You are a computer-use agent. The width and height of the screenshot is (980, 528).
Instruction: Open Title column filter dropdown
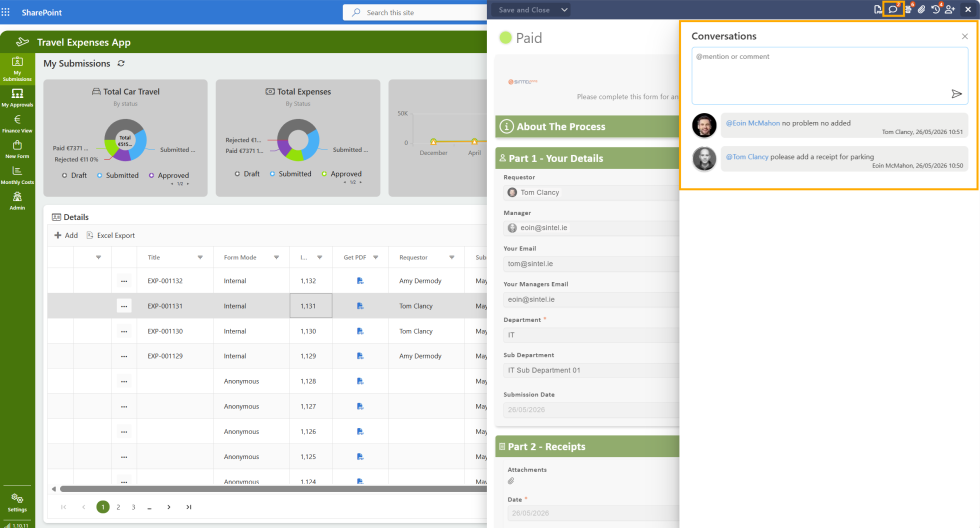(x=200, y=257)
